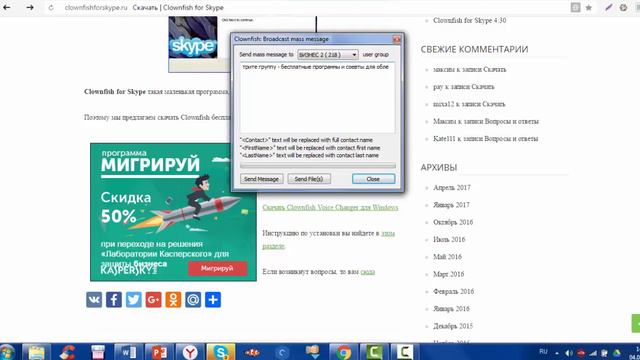Open comment 'максим к записи Скачать'
Viewport: 640px width, 360px height.
tap(469, 69)
